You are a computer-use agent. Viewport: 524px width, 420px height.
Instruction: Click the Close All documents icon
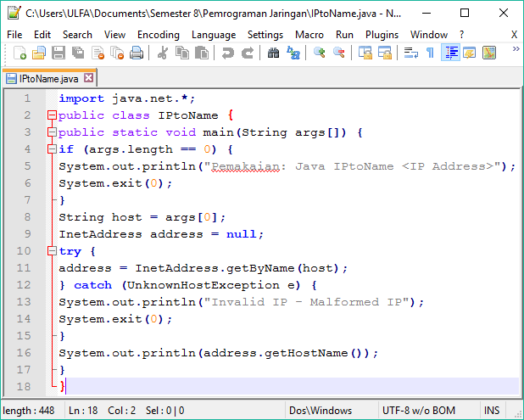click(x=117, y=53)
